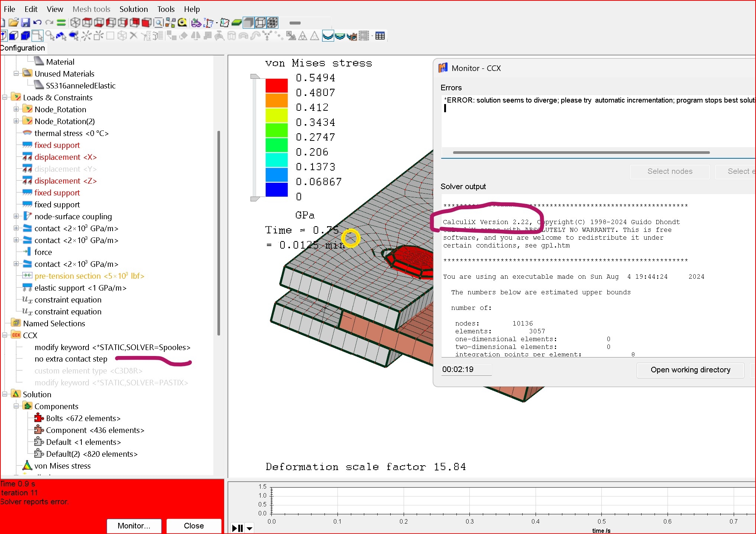Click Open working directory button
The width and height of the screenshot is (756, 534).
click(x=690, y=370)
